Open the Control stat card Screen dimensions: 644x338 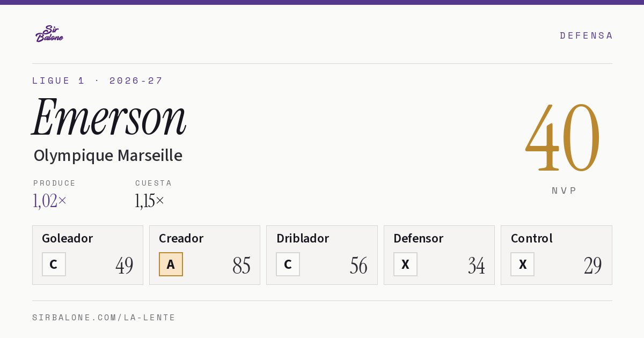point(557,255)
